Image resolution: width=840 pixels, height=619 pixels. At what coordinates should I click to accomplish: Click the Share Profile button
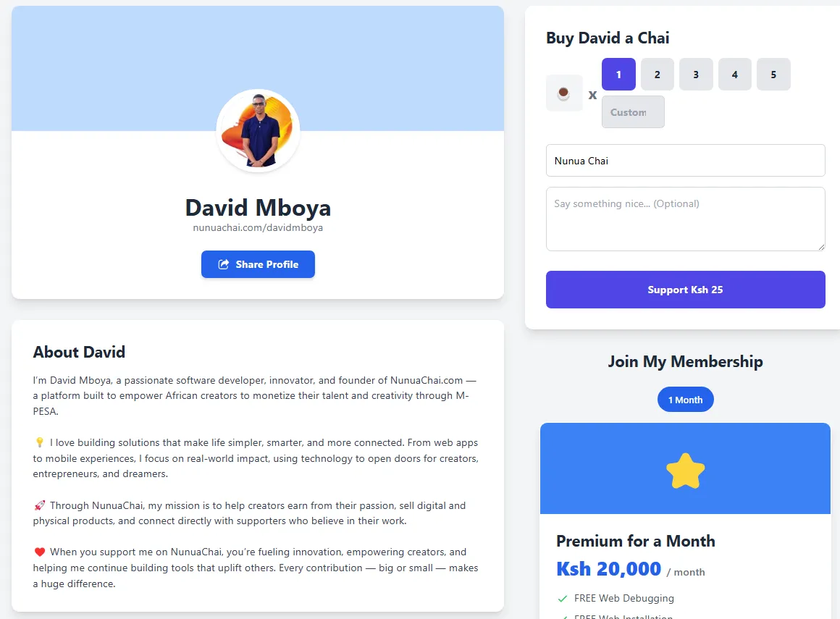[258, 264]
